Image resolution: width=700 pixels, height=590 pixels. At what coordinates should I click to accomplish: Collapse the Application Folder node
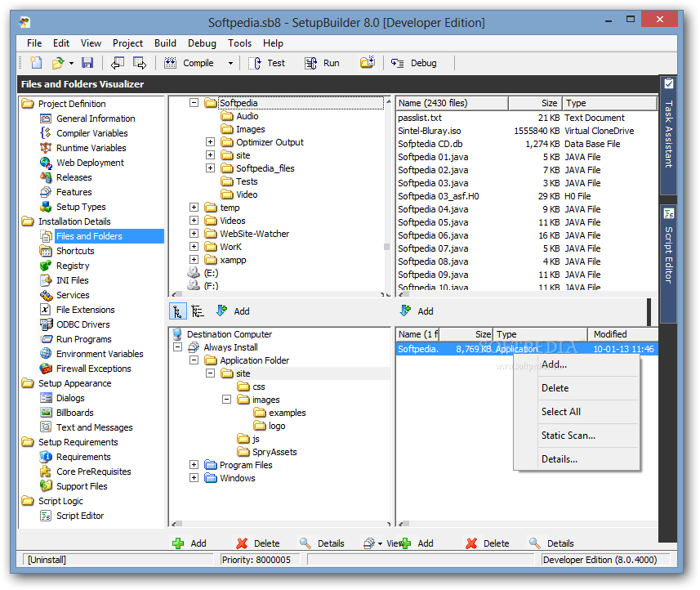[194, 360]
